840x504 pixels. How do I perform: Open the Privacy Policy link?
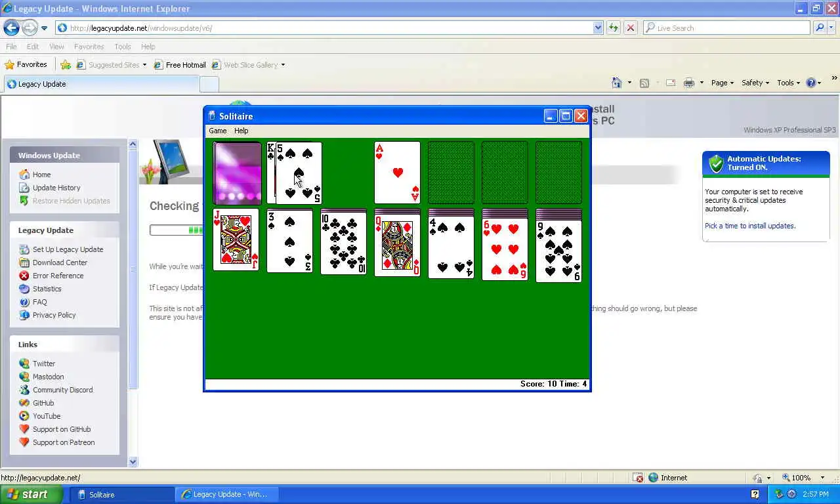[x=54, y=315]
